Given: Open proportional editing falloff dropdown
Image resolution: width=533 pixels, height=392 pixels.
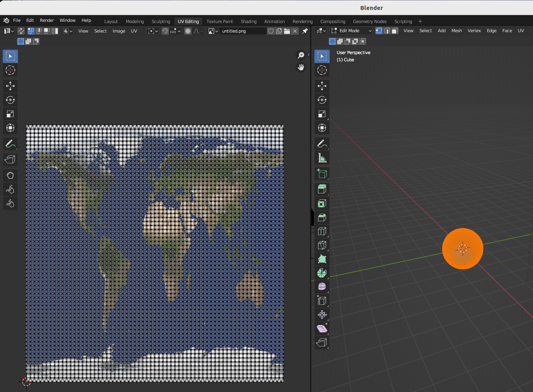Looking at the screenshot, I should coord(198,31).
